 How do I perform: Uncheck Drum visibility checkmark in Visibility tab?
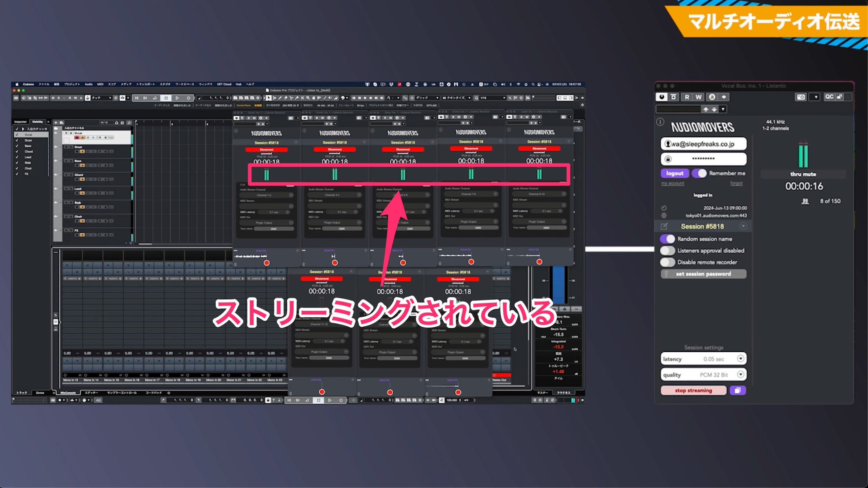coord(17,140)
